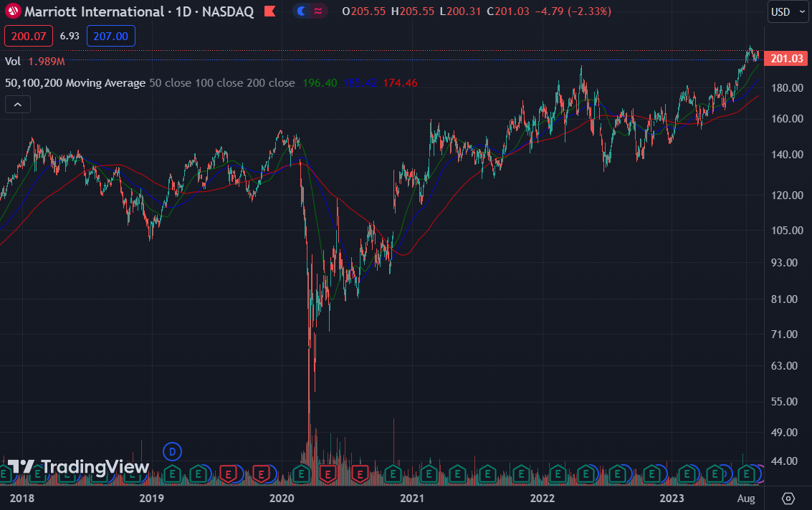Click the H205.55 high value
Image resolution: width=812 pixels, height=510 pixels.
[413, 11]
